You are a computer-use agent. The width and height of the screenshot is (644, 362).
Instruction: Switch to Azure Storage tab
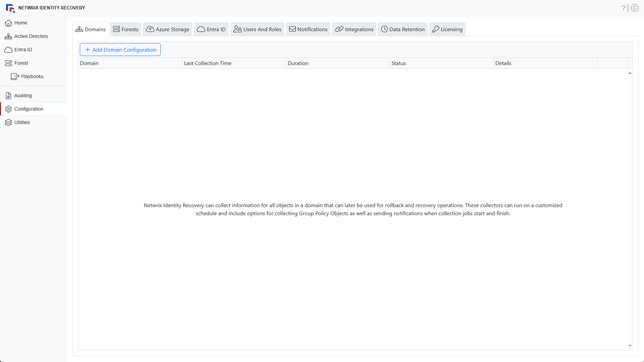pyautogui.click(x=168, y=29)
